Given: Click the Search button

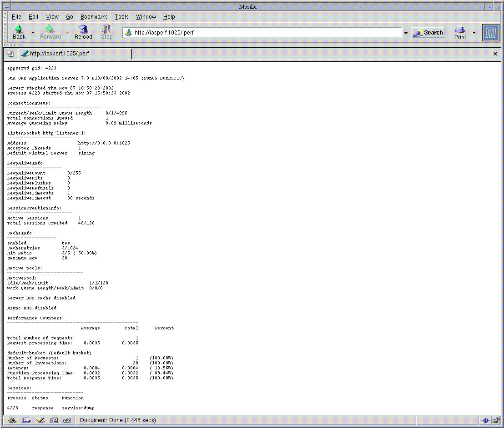Looking at the screenshot, I should coord(428,32).
